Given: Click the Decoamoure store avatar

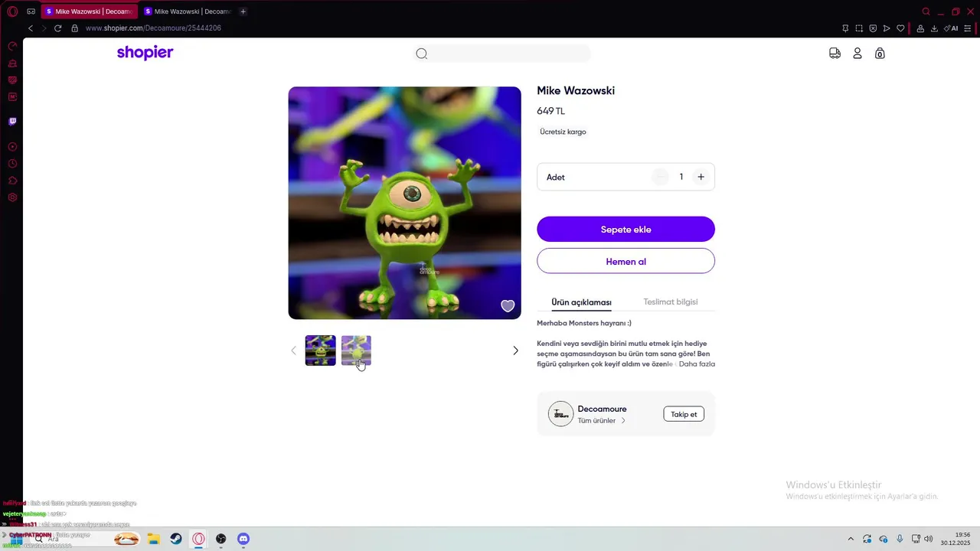Looking at the screenshot, I should tap(560, 414).
